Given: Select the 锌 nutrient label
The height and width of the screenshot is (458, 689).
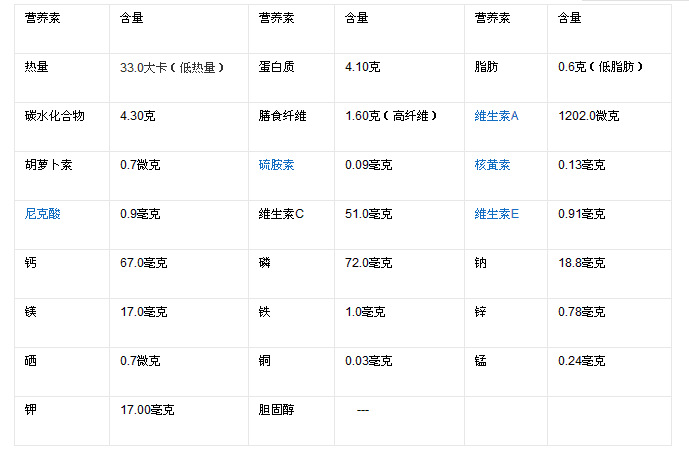Looking at the screenshot, I should point(480,312).
